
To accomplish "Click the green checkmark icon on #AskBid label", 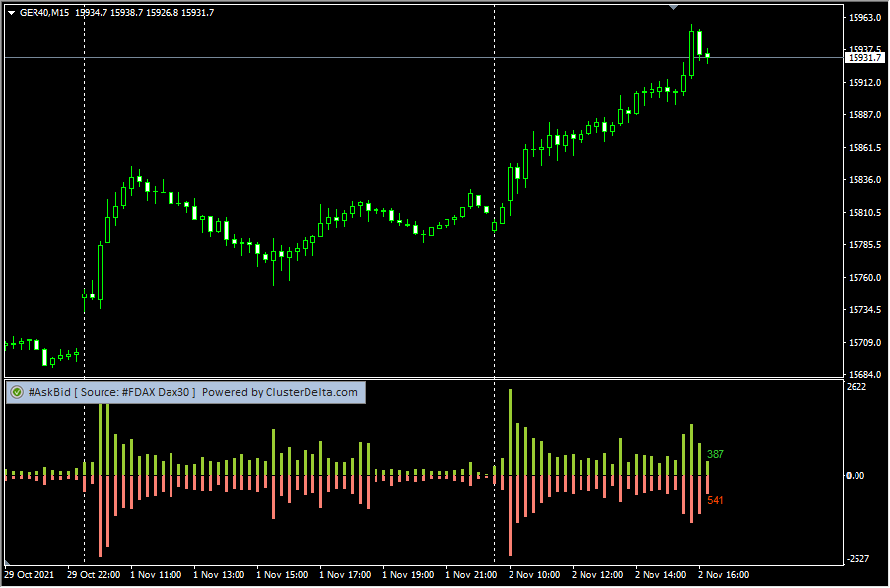I will coord(16,392).
